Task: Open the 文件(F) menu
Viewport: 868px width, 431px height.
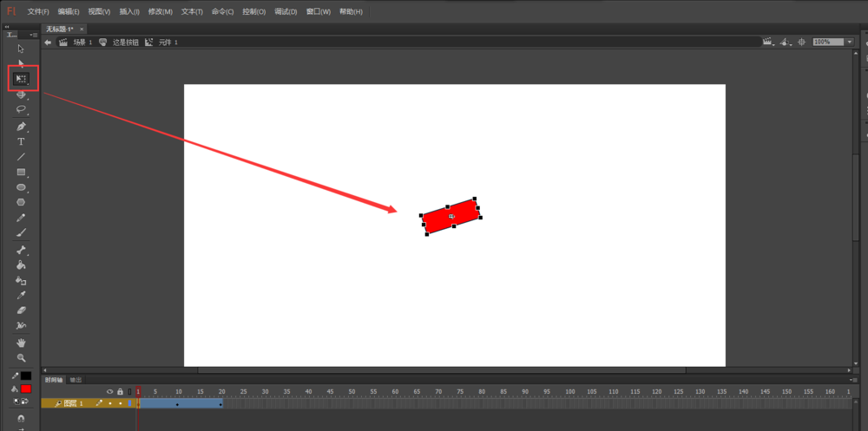Action: click(38, 11)
